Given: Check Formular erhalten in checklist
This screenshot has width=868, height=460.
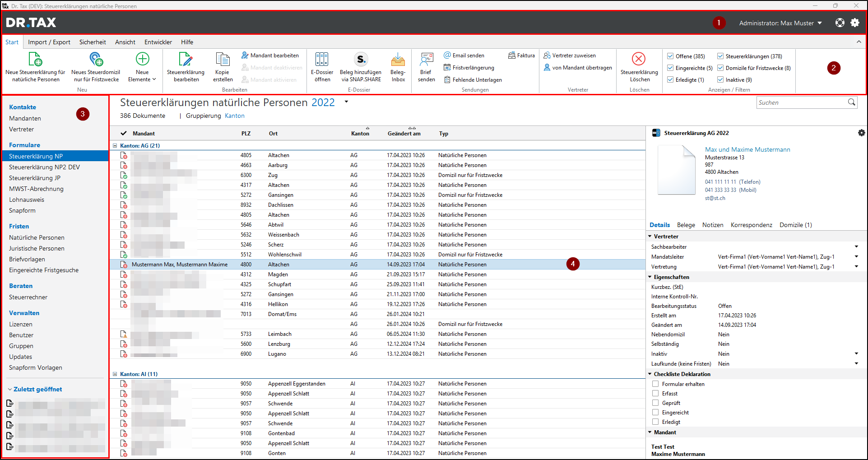Looking at the screenshot, I should point(655,384).
